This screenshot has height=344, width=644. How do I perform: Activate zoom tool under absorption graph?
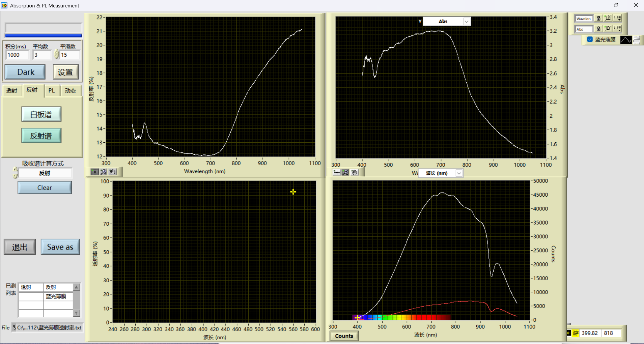(x=345, y=172)
